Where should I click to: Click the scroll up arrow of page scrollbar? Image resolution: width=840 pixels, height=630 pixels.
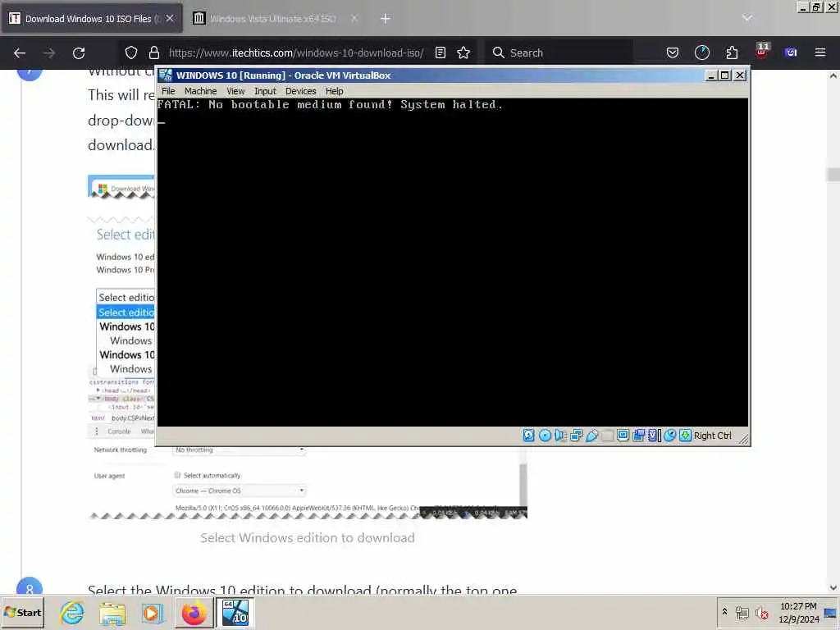[833, 76]
